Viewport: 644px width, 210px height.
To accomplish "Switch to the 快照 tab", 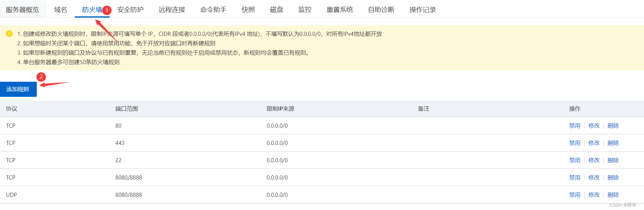I will [248, 10].
